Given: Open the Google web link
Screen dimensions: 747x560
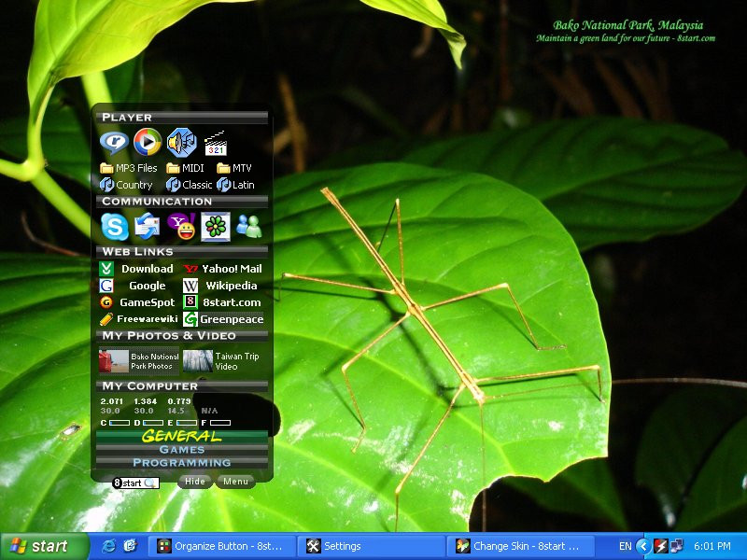Looking at the screenshot, I should [133, 286].
